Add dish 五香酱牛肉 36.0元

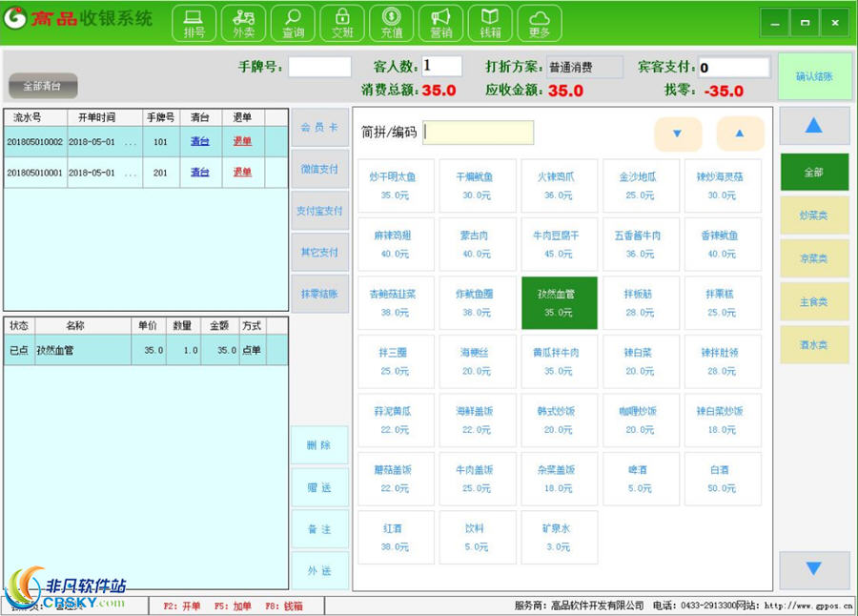(641, 244)
